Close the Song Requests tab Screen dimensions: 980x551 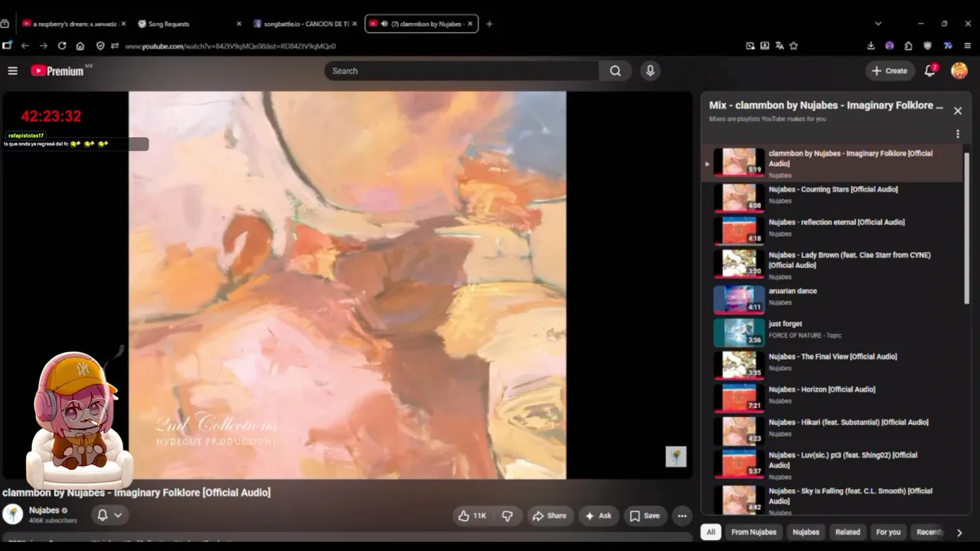click(239, 24)
